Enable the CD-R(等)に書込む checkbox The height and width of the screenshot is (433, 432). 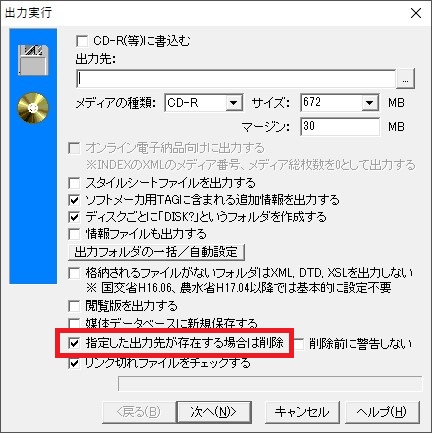(82, 42)
